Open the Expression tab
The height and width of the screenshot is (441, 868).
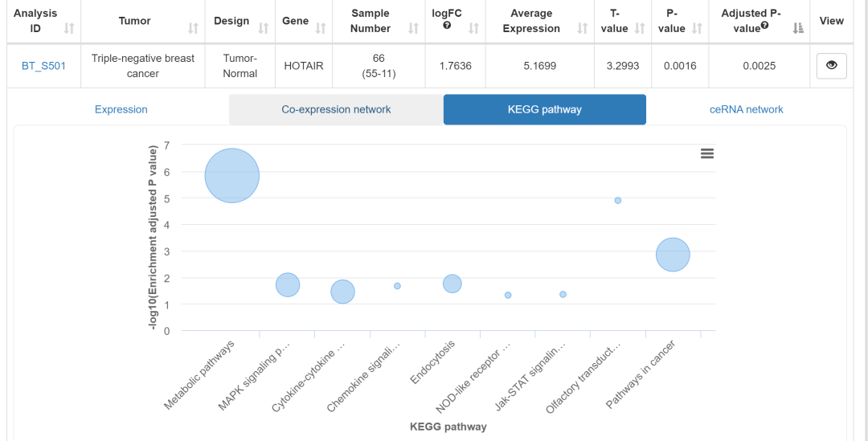(x=121, y=109)
